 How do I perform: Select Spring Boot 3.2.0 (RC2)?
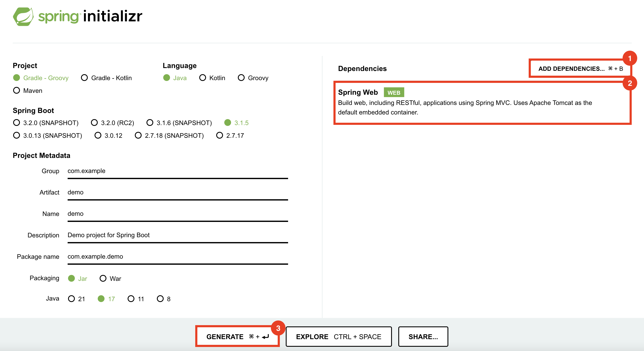tap(94, 123)
